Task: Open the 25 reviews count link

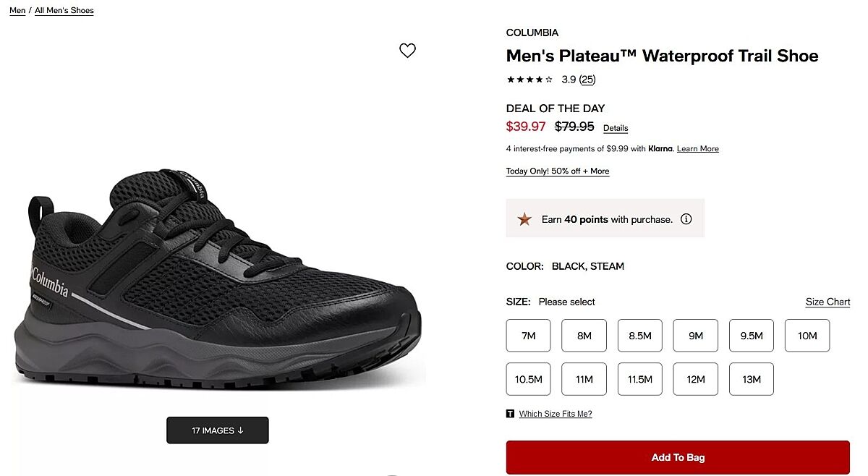Action: [x=587, y=80]
